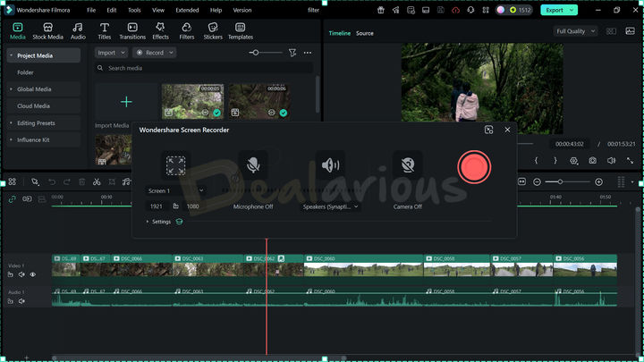This screenshot has width=644, height=362.
Task: Open the Audio library tab
Action: tap(78, 31)
